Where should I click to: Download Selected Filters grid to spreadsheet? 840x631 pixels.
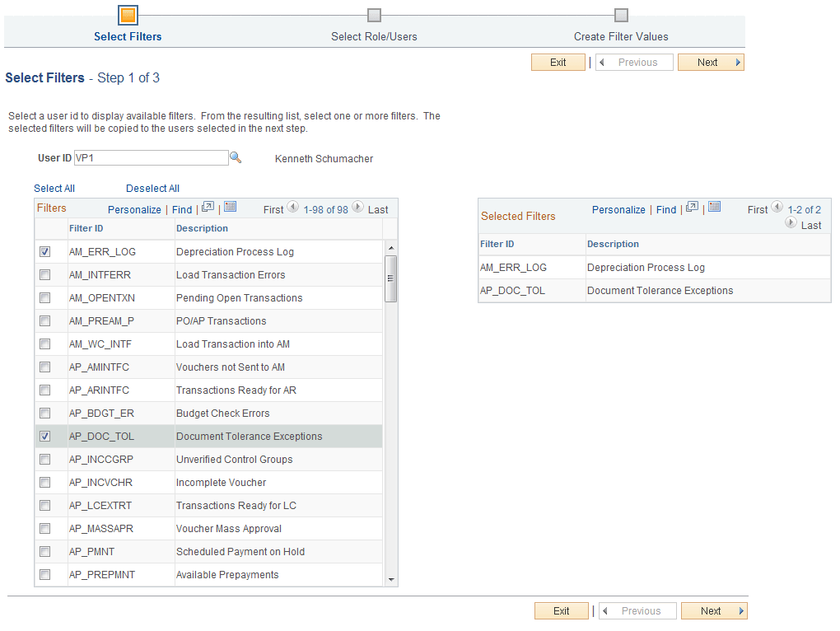(x=713, y=209)
